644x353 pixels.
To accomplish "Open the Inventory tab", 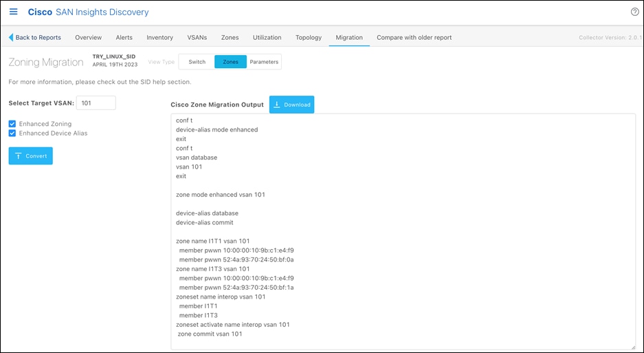I will [159, 37].
